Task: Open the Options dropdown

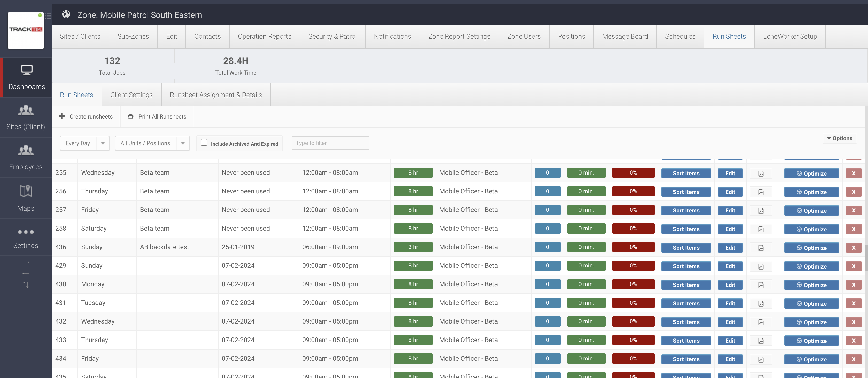Action: click(839, 138)
